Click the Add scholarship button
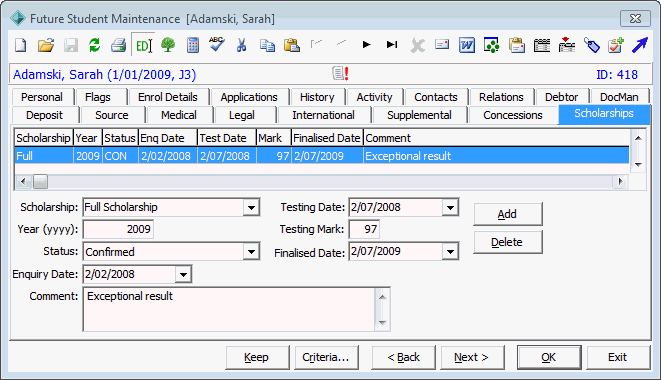 [507, 214]
